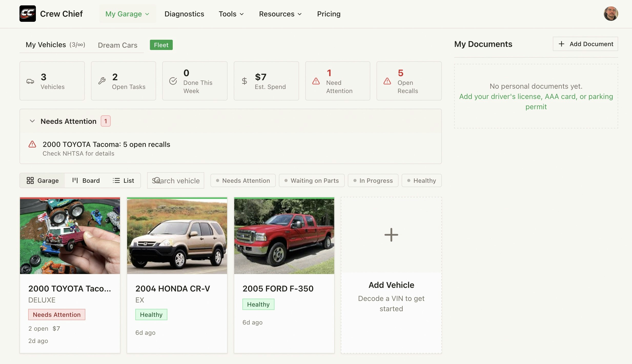Click the Add Document button

tap(585, 44)
